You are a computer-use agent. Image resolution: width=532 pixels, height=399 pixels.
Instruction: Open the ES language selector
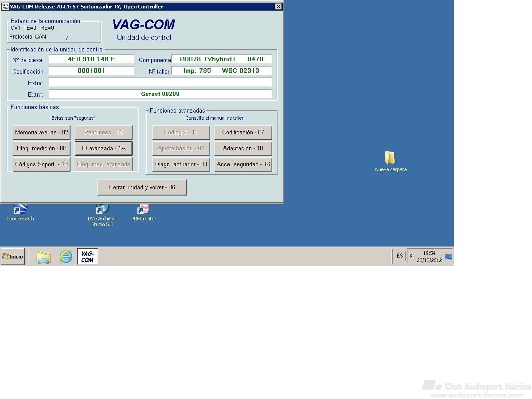pos(399,256)
